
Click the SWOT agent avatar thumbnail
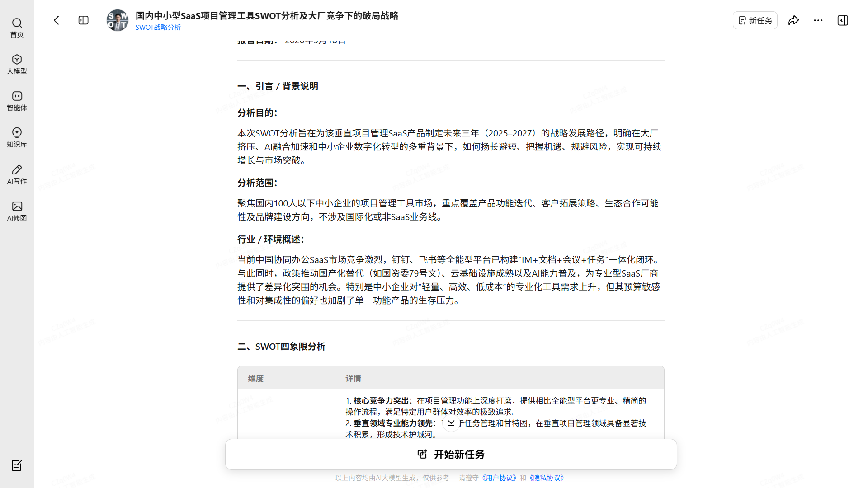(118, 20)
